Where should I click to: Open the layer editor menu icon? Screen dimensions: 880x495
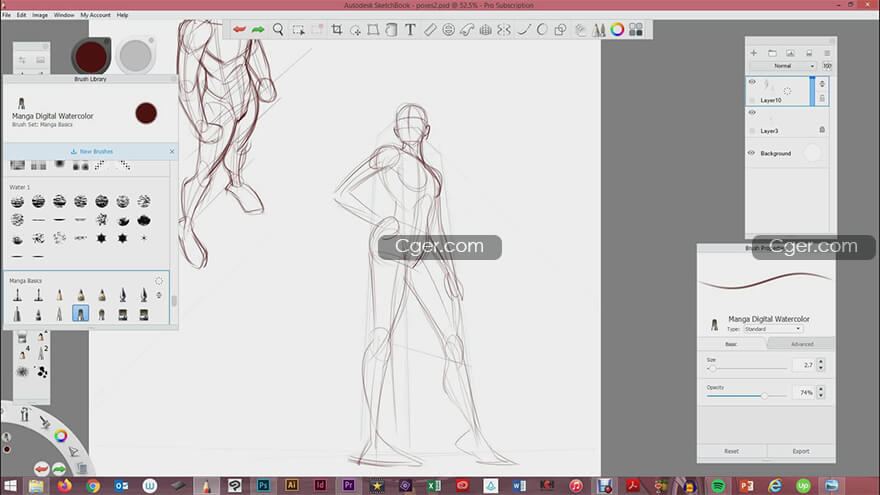(827, 53)
